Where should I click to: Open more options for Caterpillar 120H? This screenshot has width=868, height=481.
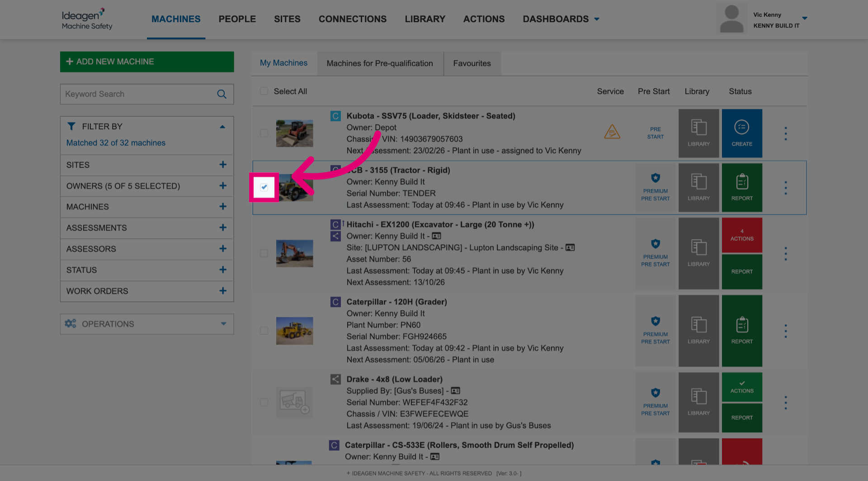point(786,331)
